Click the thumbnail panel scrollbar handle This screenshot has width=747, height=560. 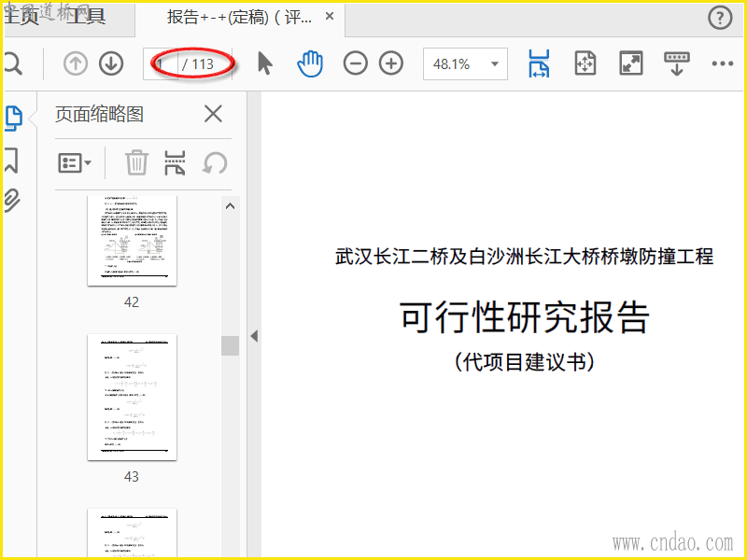tap(230, 345)
